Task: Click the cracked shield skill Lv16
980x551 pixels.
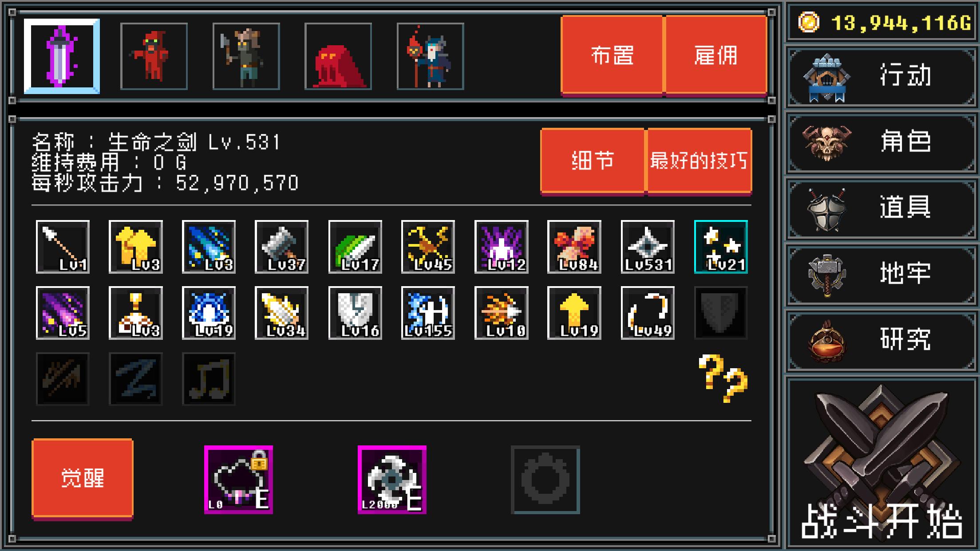Action: pyautogui.click(x=355, y=313)
